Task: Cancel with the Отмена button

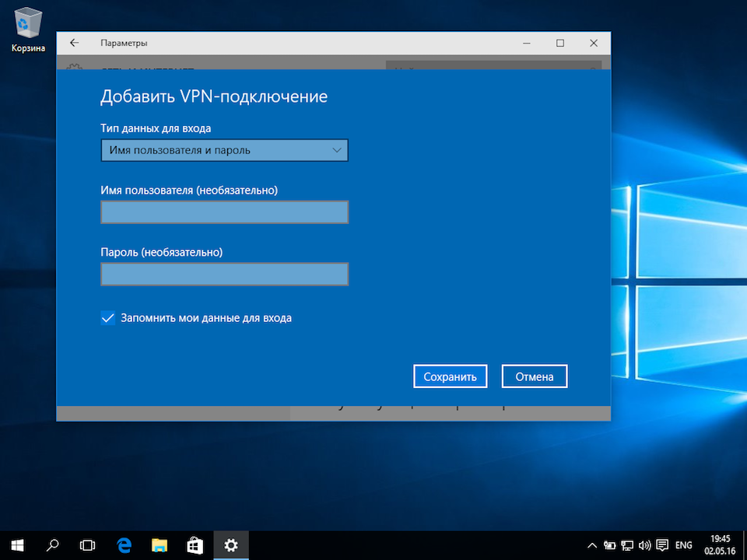Action: coord(535,376)
